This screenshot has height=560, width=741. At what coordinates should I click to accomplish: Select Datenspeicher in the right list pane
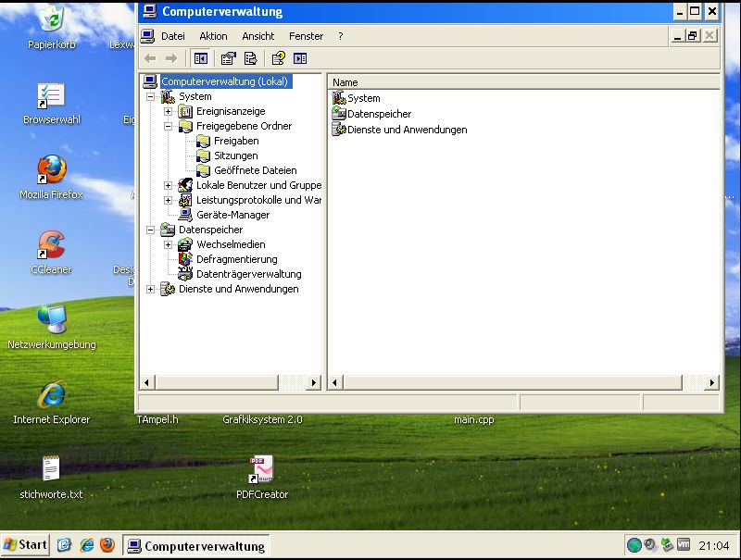(379, 114)
